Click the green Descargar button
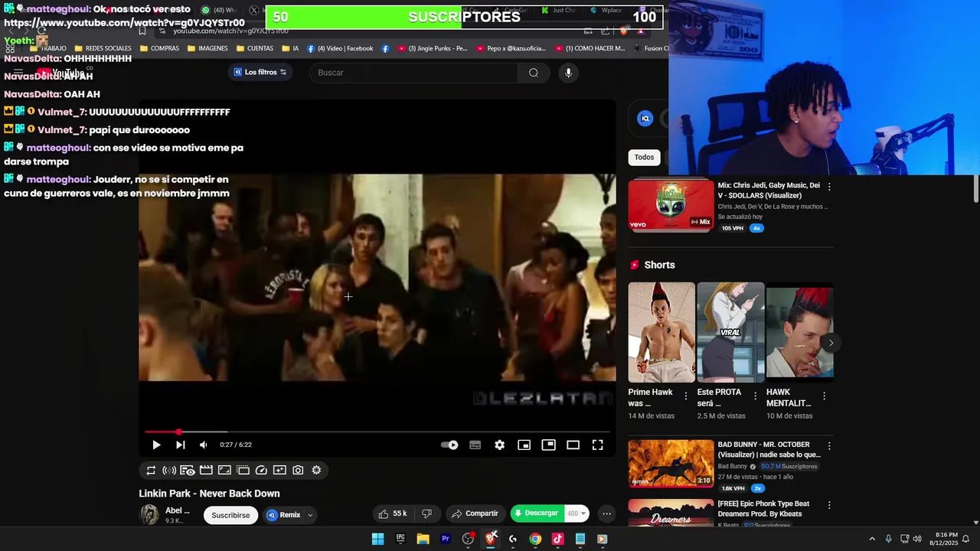Screen dimensions: 980x551 click(537, 514)
